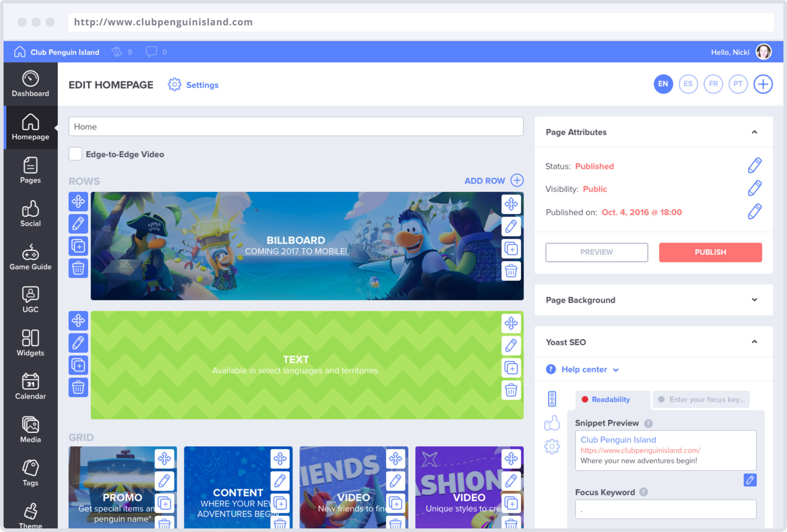The image size is (787, 532).
Task: Click the PUBLISH button
Action: [x=710, y=252]
